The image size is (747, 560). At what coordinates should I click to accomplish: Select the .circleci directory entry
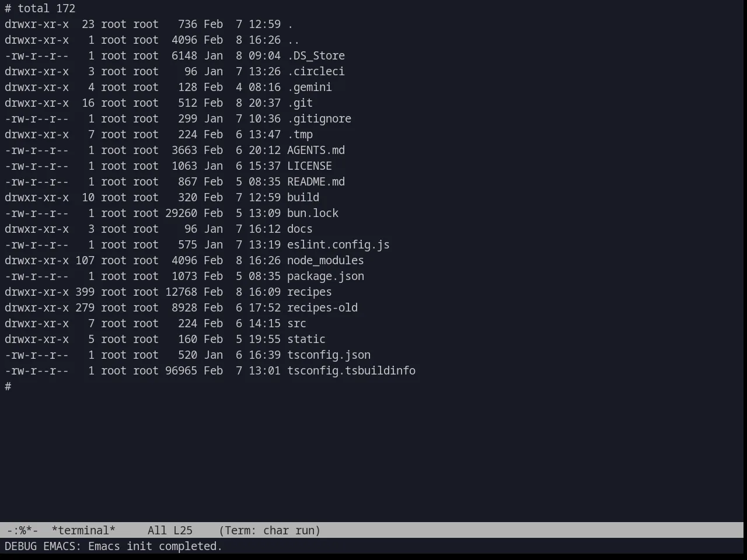(x=316, y=71)
